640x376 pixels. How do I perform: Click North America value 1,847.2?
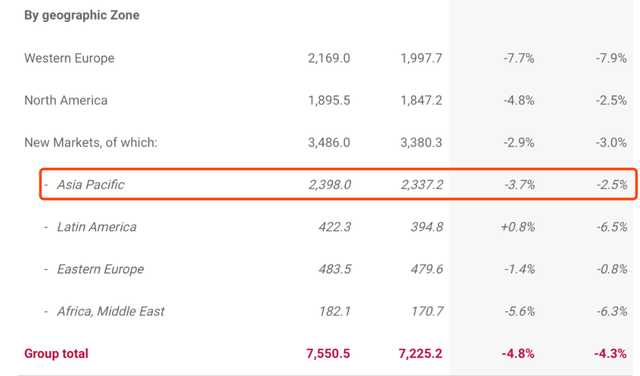pos(421,100)
